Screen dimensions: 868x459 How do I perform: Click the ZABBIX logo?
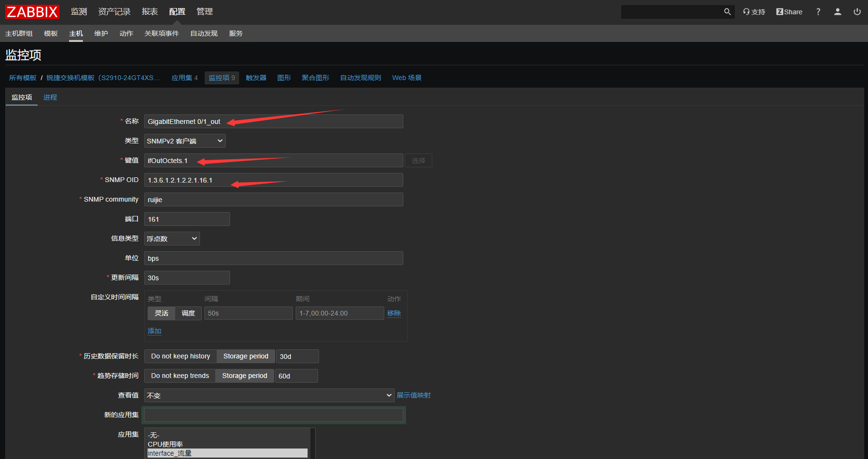(x=32, y=11)
